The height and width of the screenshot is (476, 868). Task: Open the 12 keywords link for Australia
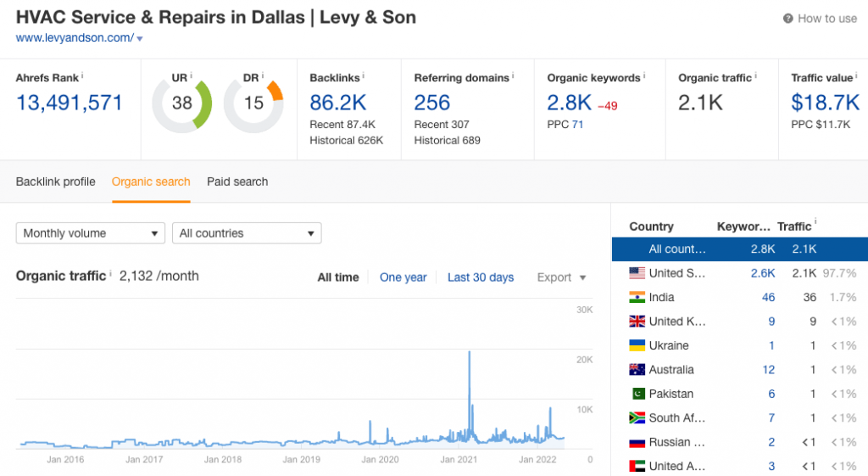pos(768,370)
